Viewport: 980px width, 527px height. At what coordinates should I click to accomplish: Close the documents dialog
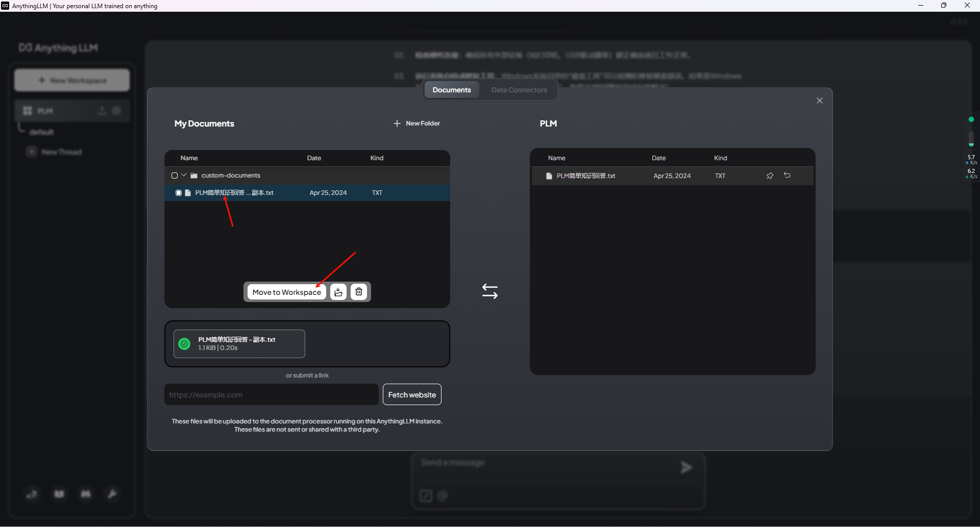tap(820, 101)
